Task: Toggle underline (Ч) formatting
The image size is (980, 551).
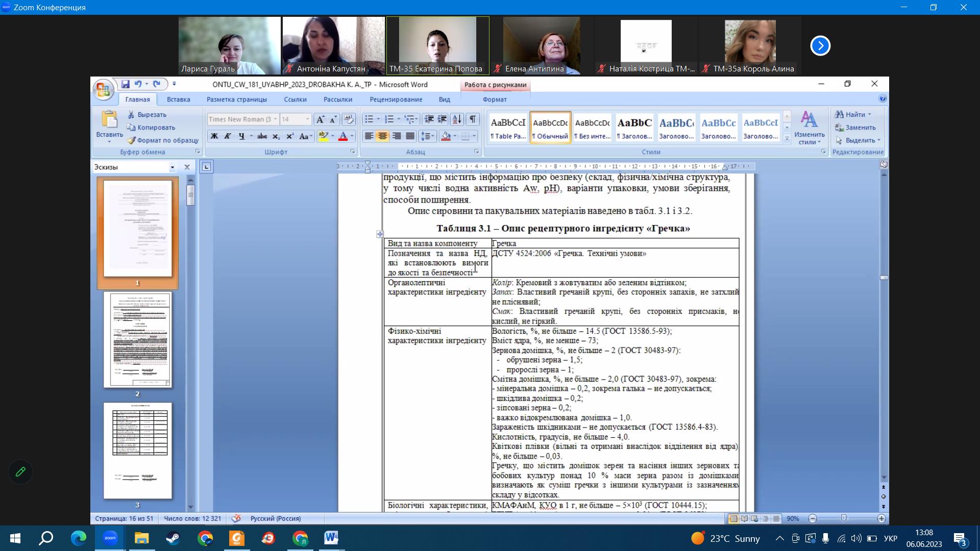Action: pos(241,136)
